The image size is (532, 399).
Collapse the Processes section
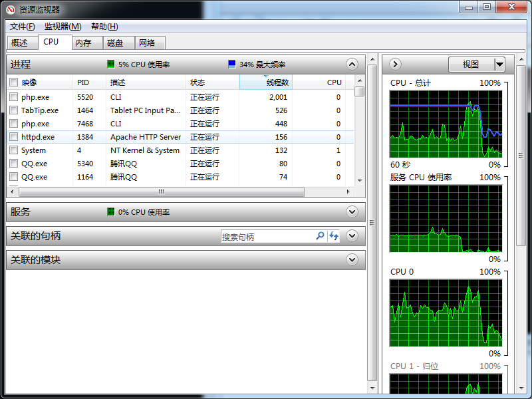352,65
